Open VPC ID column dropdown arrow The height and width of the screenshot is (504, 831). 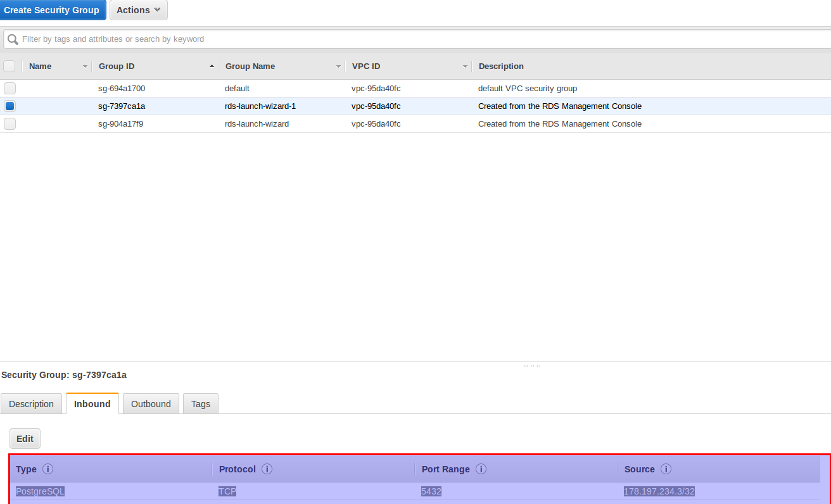coord(465,66)
